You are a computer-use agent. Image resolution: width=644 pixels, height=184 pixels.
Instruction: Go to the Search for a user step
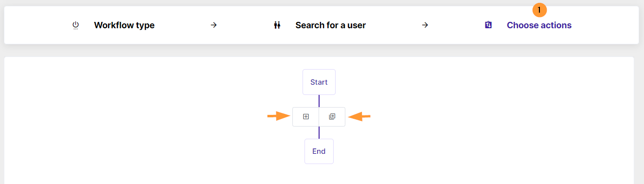(x=330, y=25)
